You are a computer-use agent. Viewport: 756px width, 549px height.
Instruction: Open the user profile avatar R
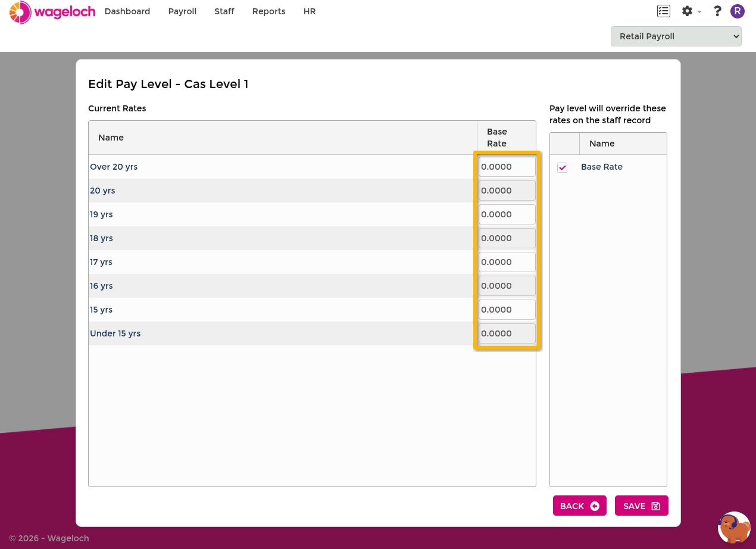point(738,11)
